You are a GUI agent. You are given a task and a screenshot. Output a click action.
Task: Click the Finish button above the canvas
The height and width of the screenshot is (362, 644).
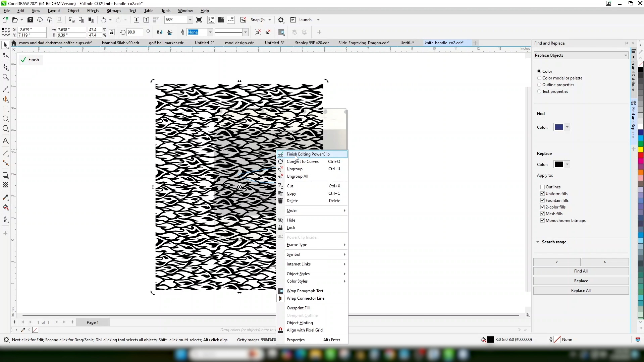point(30,60)
